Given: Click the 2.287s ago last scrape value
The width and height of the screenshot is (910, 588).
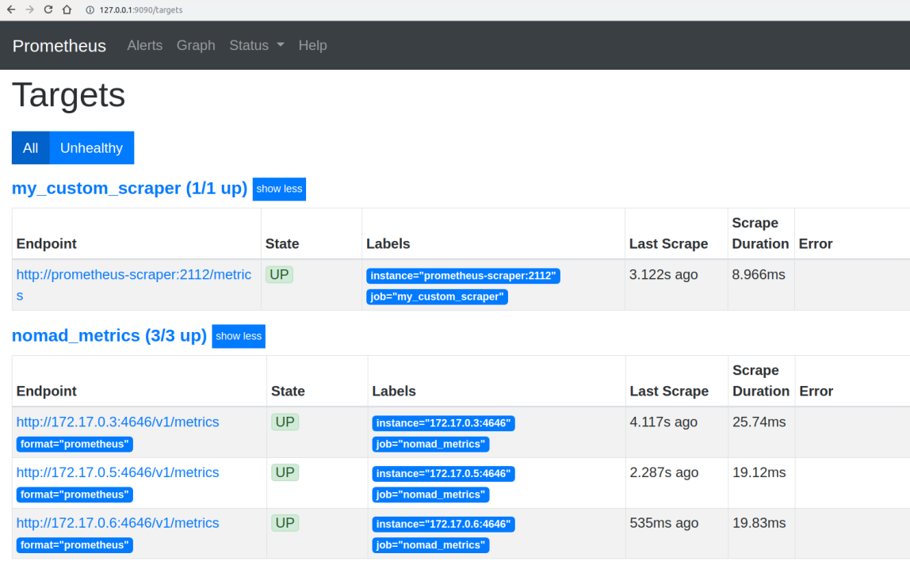Looking at the screenshot, I should click(x=664, y=472).
